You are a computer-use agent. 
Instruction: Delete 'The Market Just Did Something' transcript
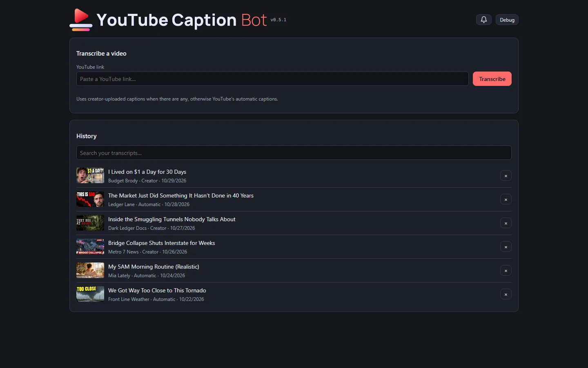click(506, 200)
